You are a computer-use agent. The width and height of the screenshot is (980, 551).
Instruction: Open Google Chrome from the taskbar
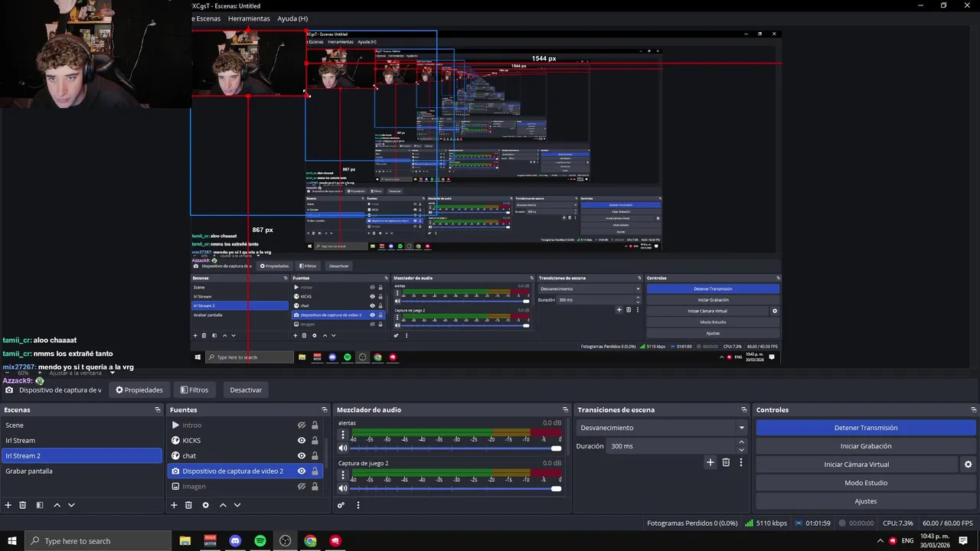coord(310,541)
